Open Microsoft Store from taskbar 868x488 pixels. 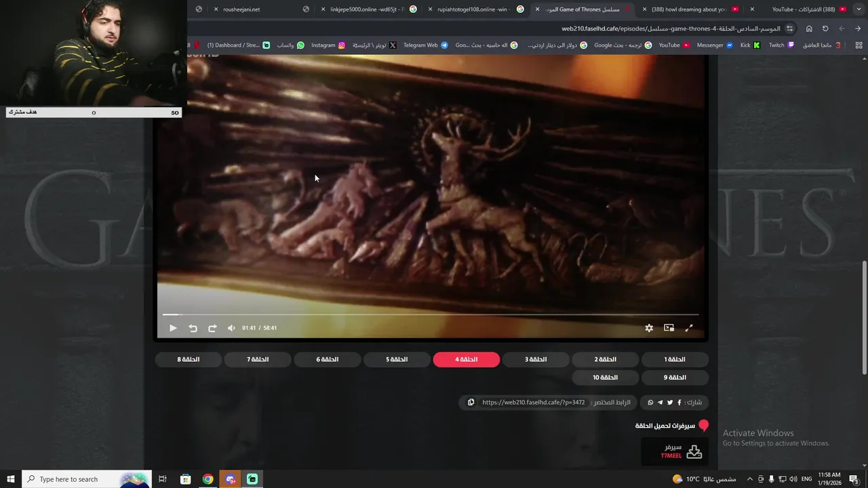(x=186, y=479)
